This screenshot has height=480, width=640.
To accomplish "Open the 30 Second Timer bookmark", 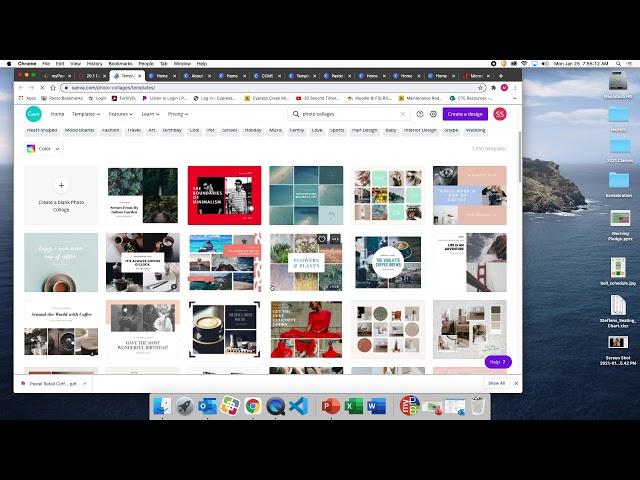I will click(318, 98).
